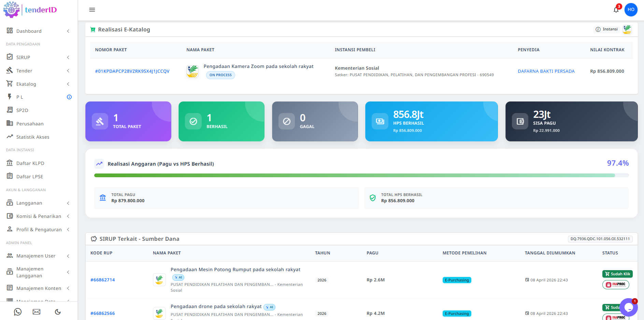This screenshot has height=320, width=644.
Task: Open the DAFARNA BAKTI PERSADA provider link
Action: click(x=546, y=71)
